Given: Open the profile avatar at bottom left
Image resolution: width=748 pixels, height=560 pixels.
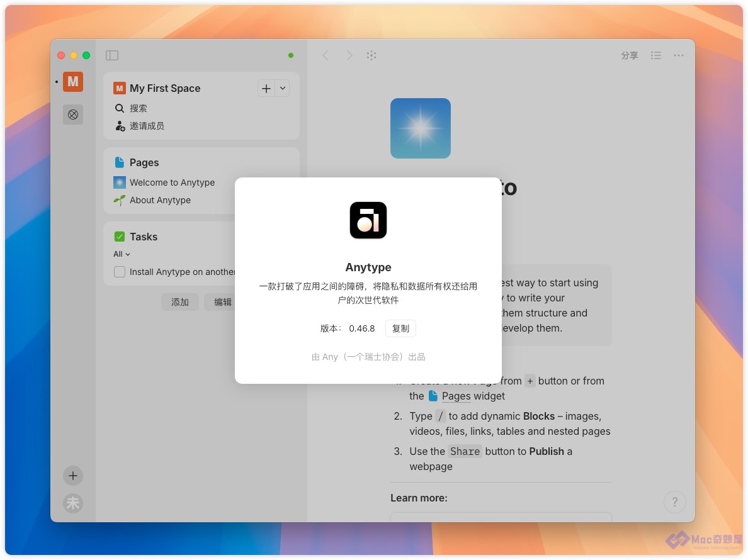Looking at the screenshot, I should coord(73,503).
